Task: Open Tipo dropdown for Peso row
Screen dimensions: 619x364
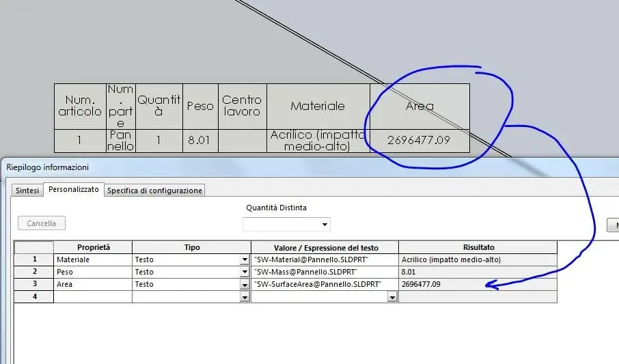Action: click(x=245, y=272)
